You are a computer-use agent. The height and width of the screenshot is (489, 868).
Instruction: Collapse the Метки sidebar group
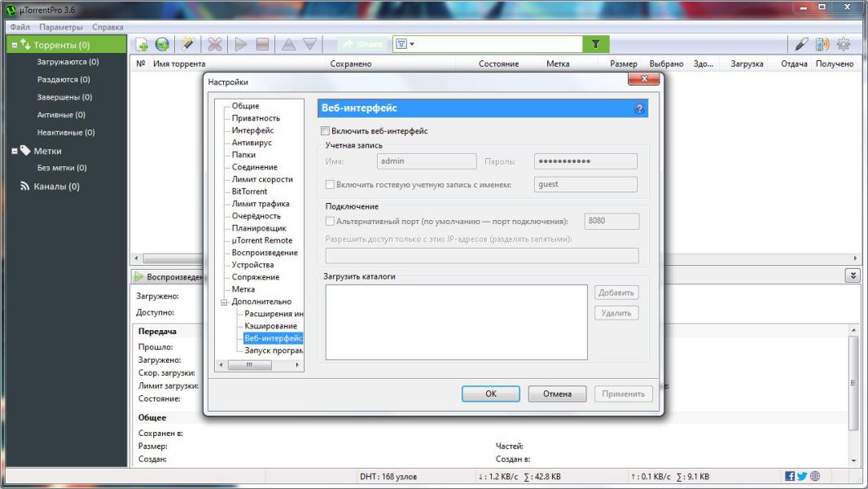point(15,151)
